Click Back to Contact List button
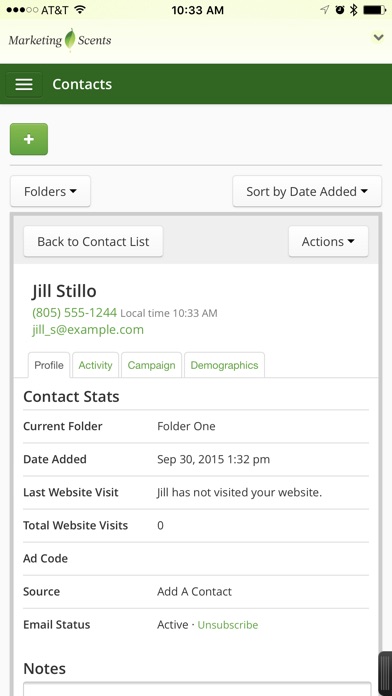Screen dimensions: 392x696 tap(93, 241)
